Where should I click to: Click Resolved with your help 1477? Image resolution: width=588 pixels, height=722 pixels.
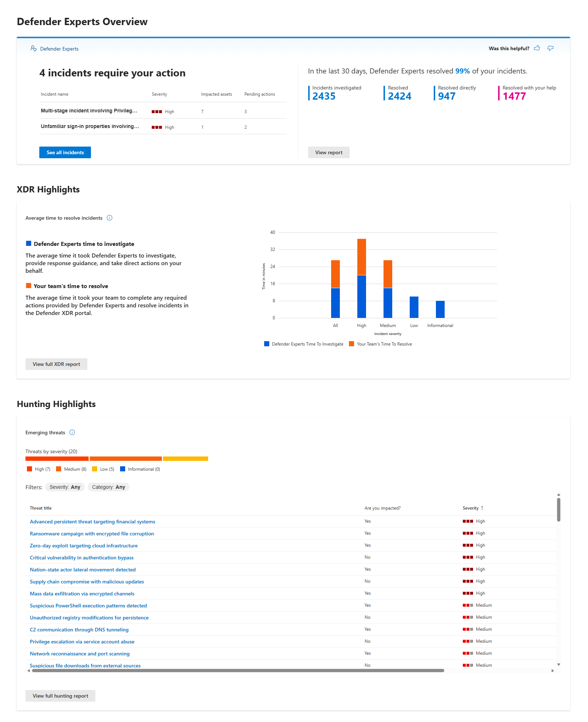(x=514, y=96)
